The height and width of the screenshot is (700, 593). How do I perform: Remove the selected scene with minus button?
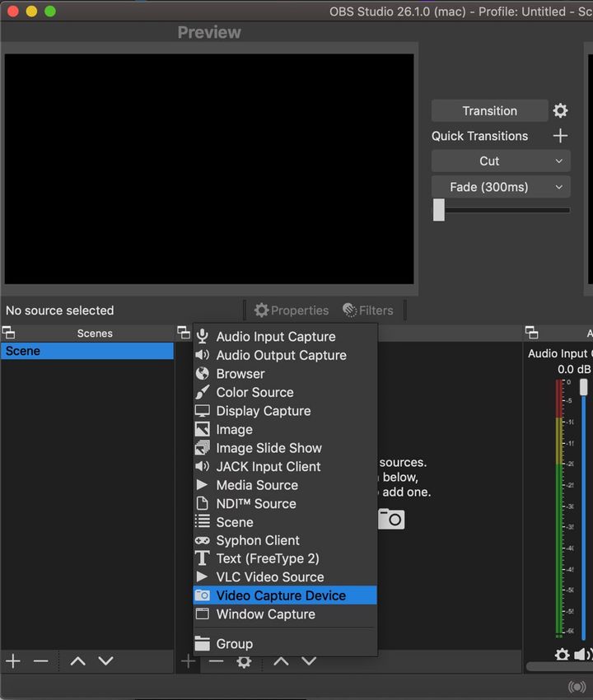point(40,660)
